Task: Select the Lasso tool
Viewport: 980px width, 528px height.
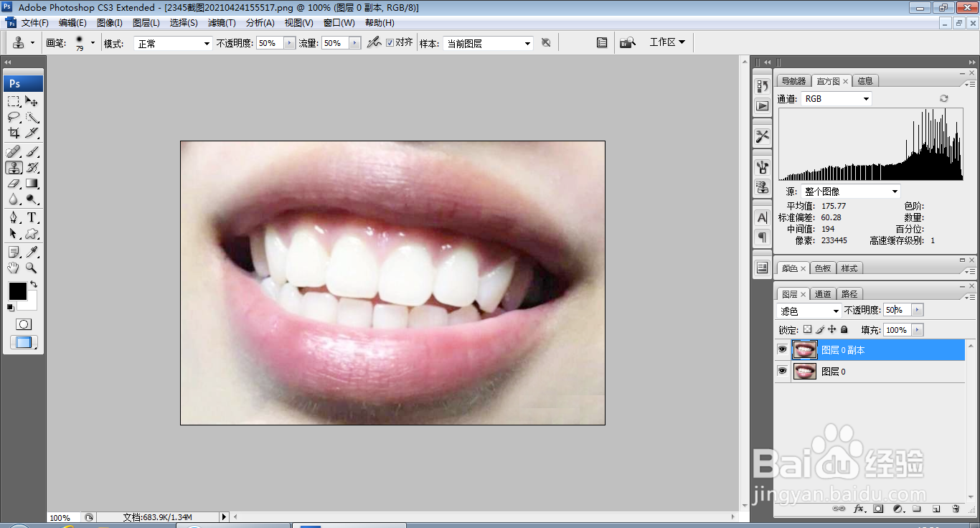Action: coord(14,117)
